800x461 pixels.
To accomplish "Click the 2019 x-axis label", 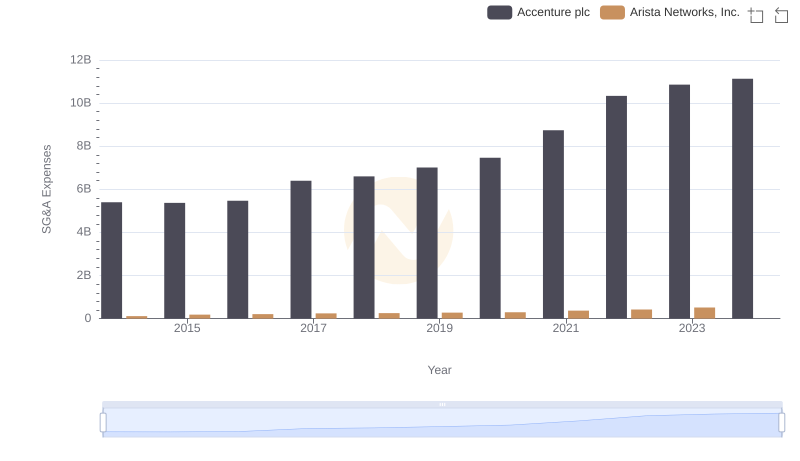I will [x=439, y=328].
